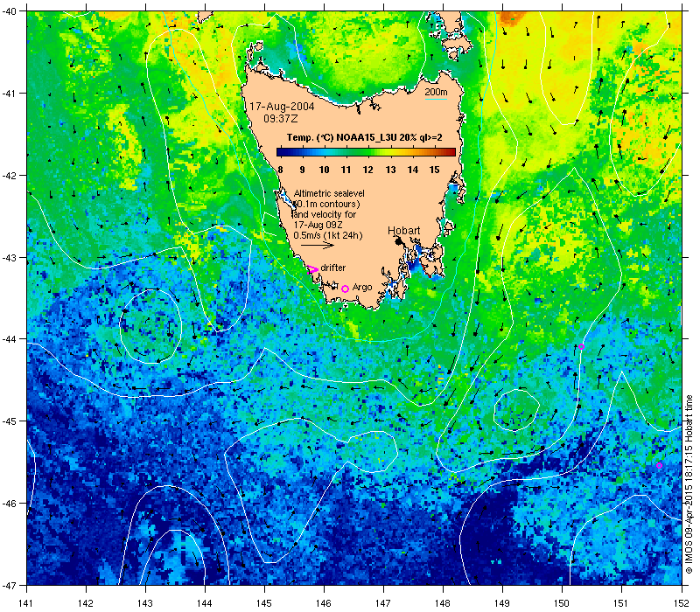Click latitude axis label '-47'
700x612 pixels.
8,585
